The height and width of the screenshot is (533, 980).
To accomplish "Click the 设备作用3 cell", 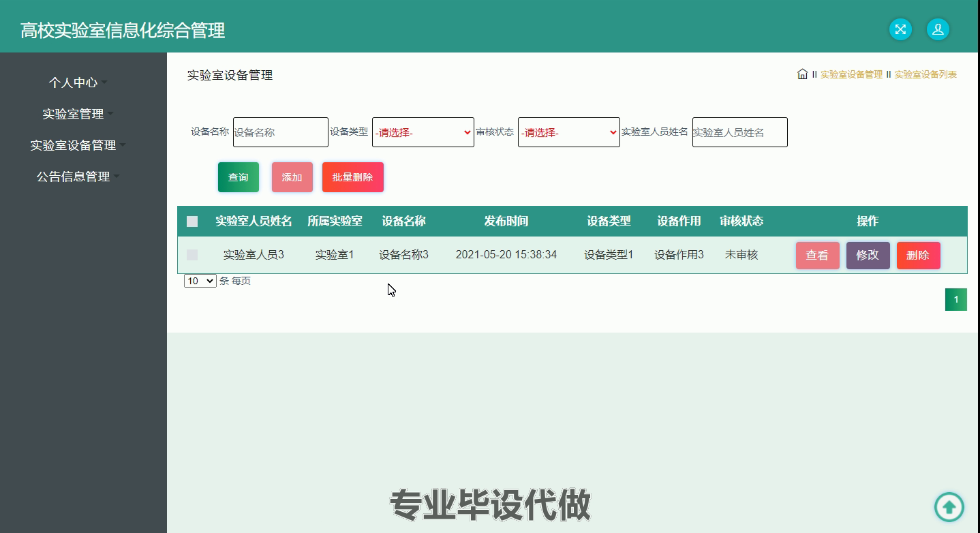I will [679, 255].
